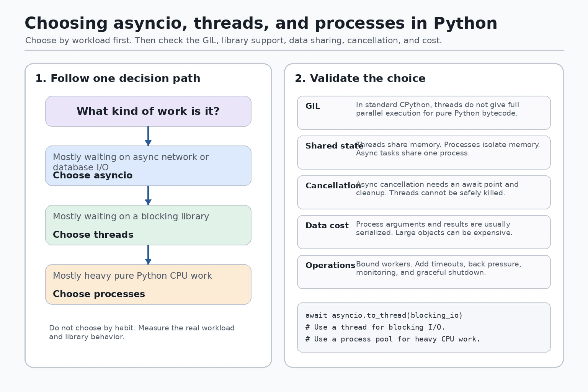Open the Shared state validation card
This screenshot has height=392, width=588.
click(424, 152)
